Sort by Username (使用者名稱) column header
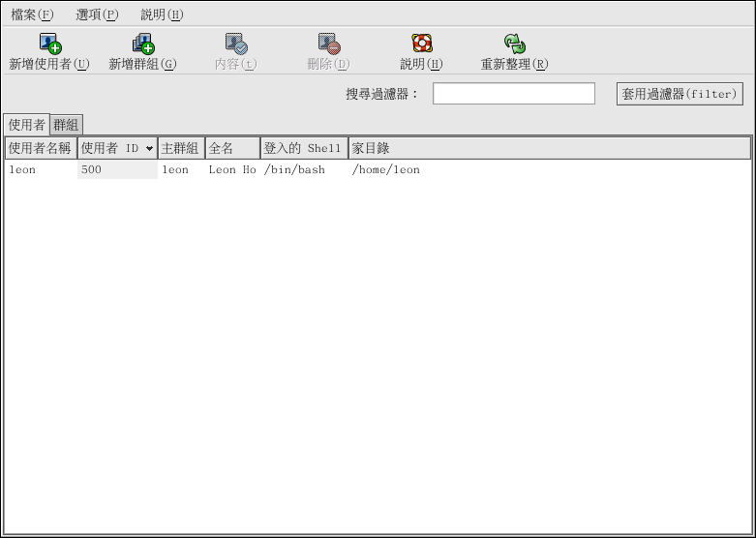 (x=40, y=148)
